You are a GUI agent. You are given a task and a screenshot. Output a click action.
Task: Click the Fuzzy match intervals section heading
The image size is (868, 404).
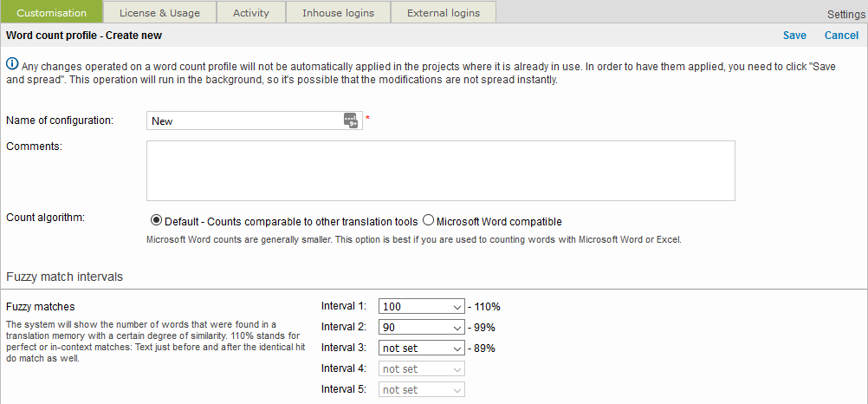pyautogui.click(x=64, y=277)
